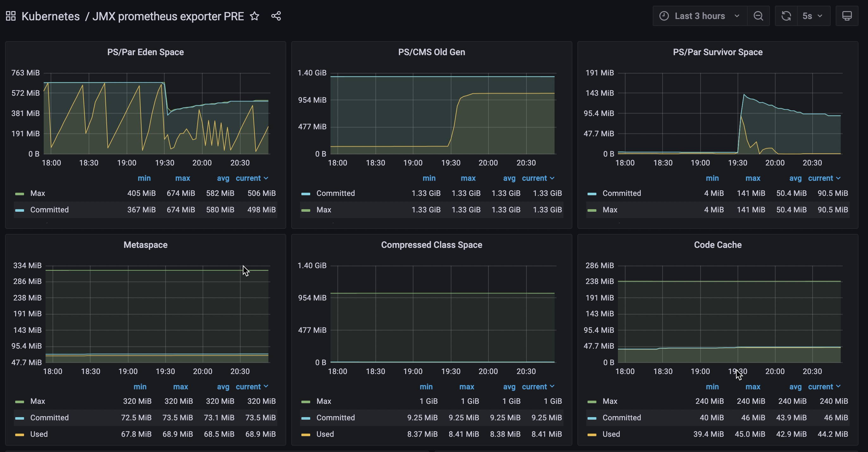Screen dimensions: 868x452
Task: Open PS/CMS Old Gen panel title menu
Action: point(431,52)
